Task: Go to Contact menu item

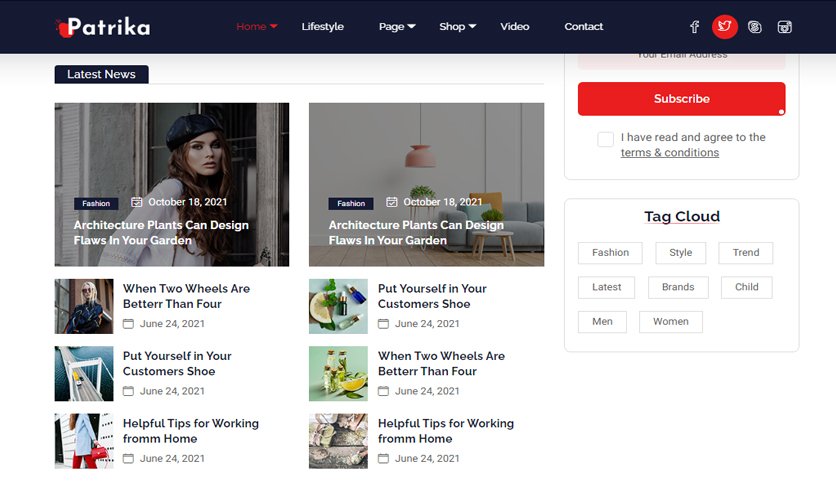Action: [584, 26]
